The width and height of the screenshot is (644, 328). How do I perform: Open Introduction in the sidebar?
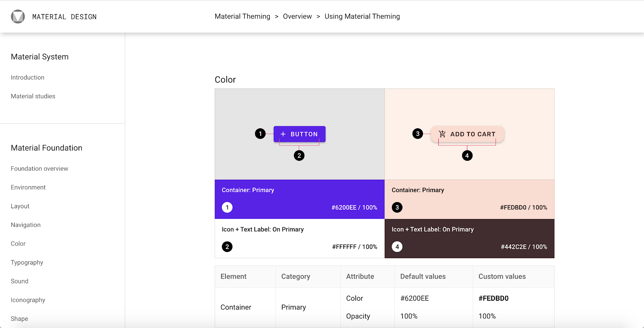[x=27, y=78]
